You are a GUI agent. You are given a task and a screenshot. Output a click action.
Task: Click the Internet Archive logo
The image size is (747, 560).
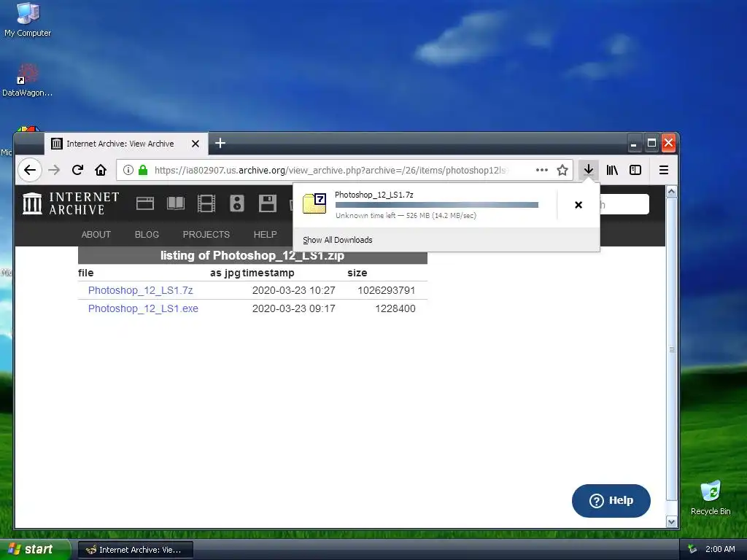(71, 203)
